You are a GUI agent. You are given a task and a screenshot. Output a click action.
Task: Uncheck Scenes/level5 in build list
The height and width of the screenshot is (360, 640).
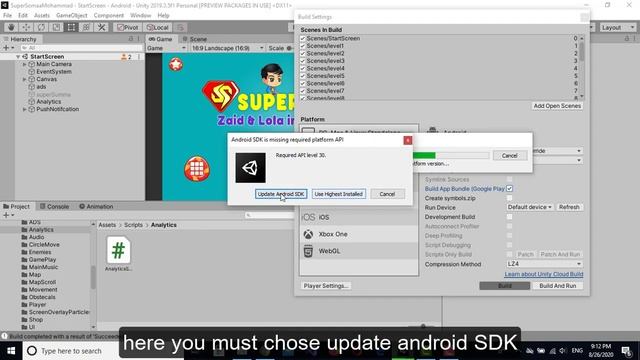pos(302,76)
